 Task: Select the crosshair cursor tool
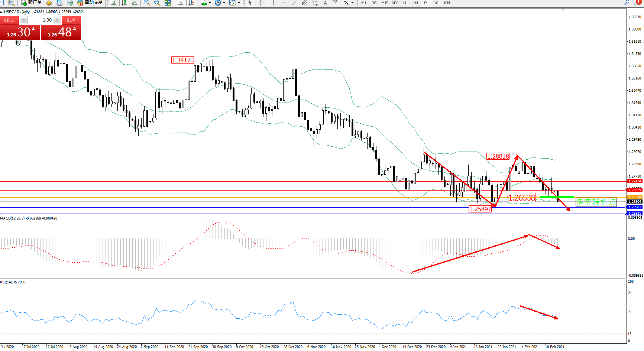[x=261, y=3]
